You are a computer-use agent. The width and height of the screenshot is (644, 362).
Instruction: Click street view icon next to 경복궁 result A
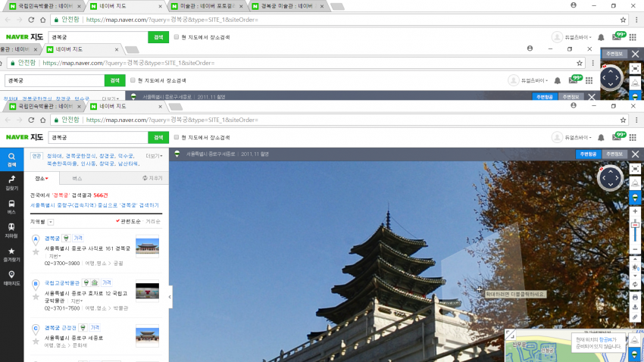click(x=66, y=238)
